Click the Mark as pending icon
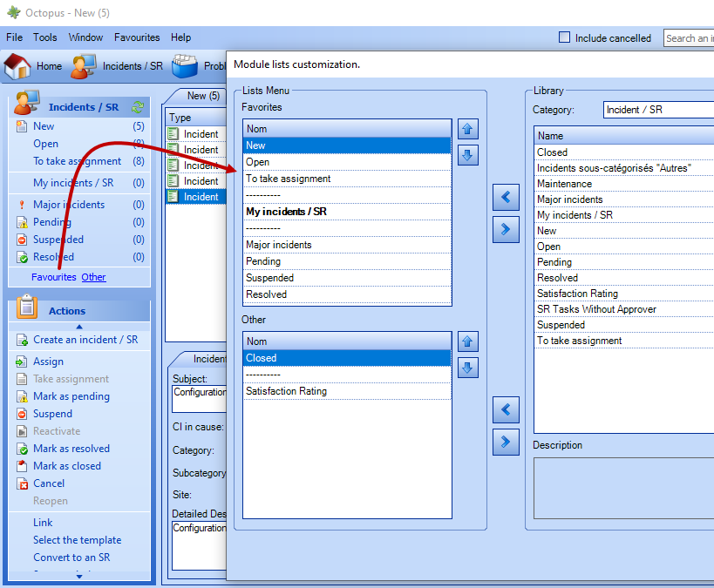Viewport: 714px width, 588px height. click(22, 396)
